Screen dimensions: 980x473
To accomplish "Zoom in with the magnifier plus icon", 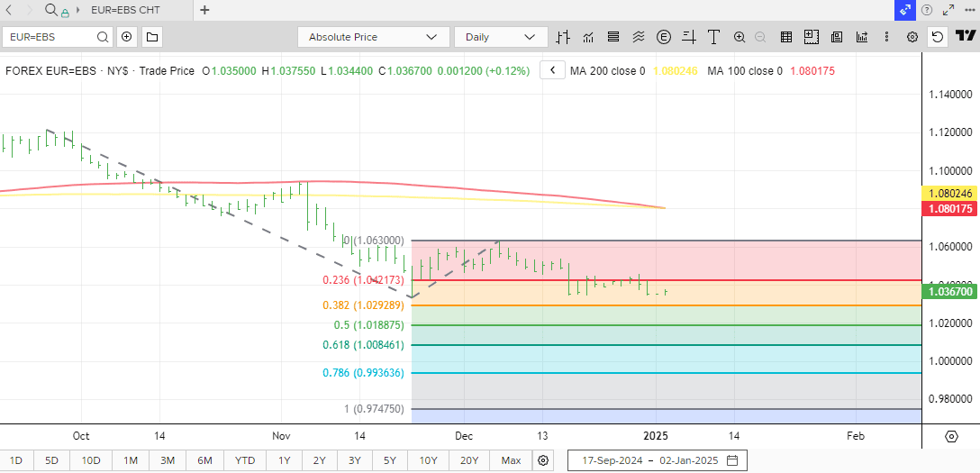I will (x=740, y=37).
